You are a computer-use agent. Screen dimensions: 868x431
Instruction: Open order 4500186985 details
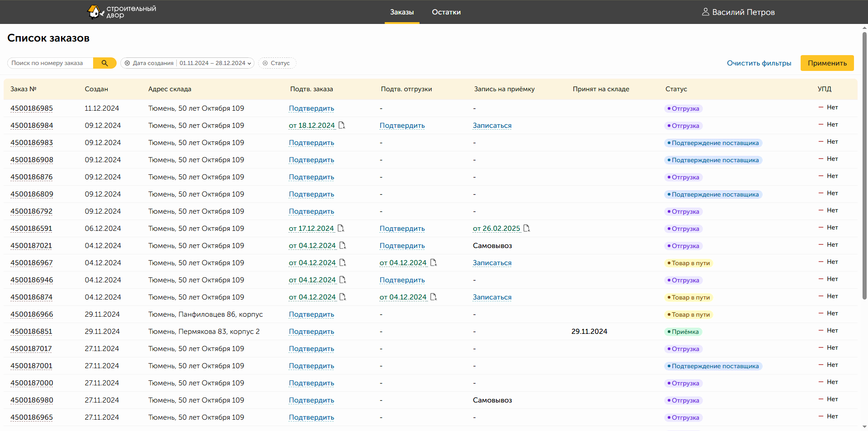pos(32,108)
